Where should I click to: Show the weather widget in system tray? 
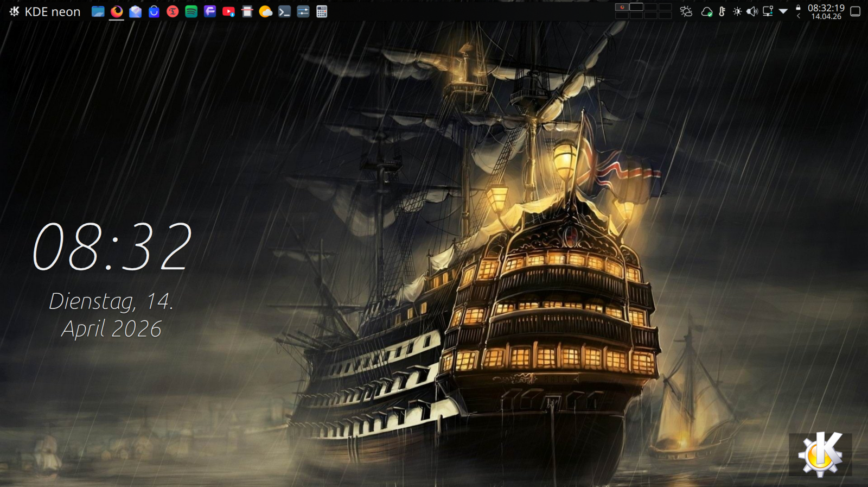[x=686, y=11]
